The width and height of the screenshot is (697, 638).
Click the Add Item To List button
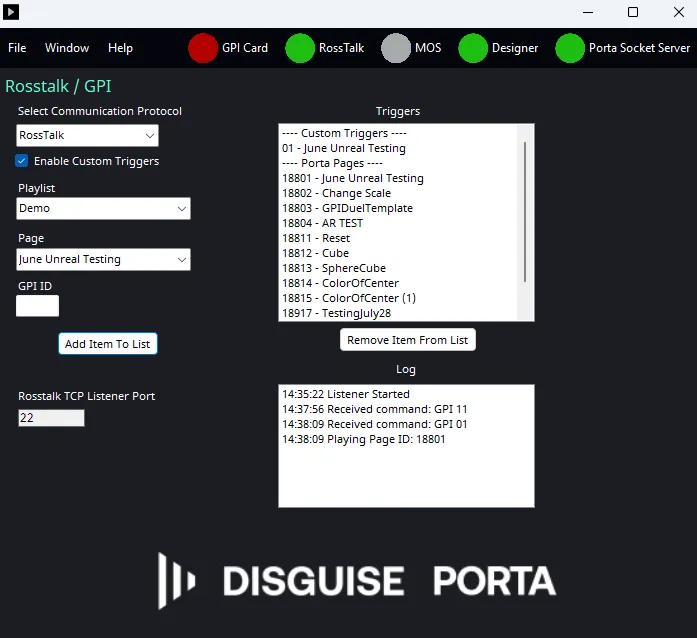pyautogui.click(x=108, y=344)
